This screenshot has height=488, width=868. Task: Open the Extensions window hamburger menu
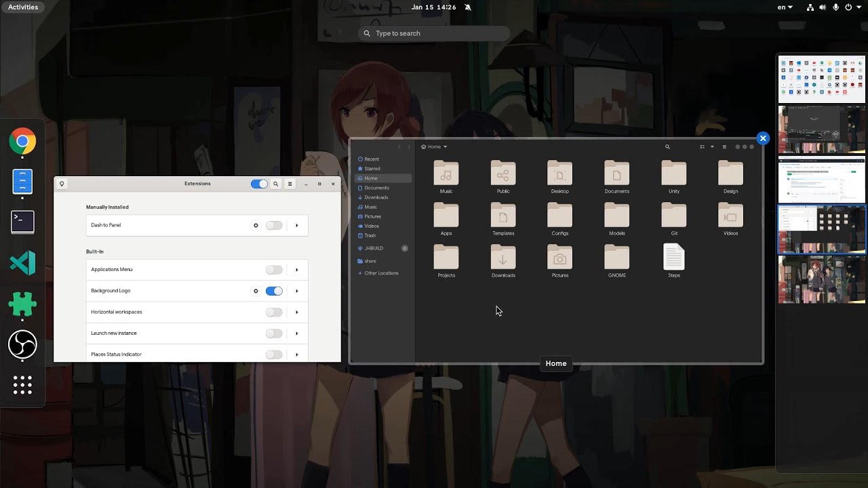290,184
